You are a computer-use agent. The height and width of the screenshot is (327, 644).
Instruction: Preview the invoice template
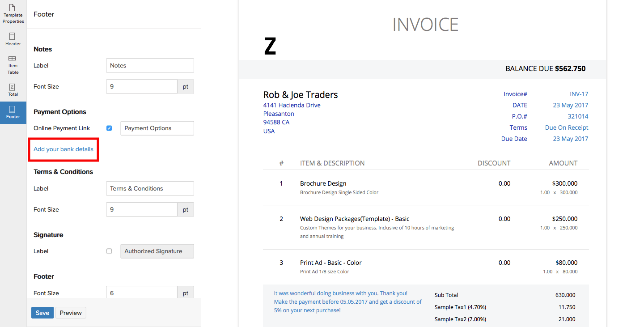click(70, 313)
